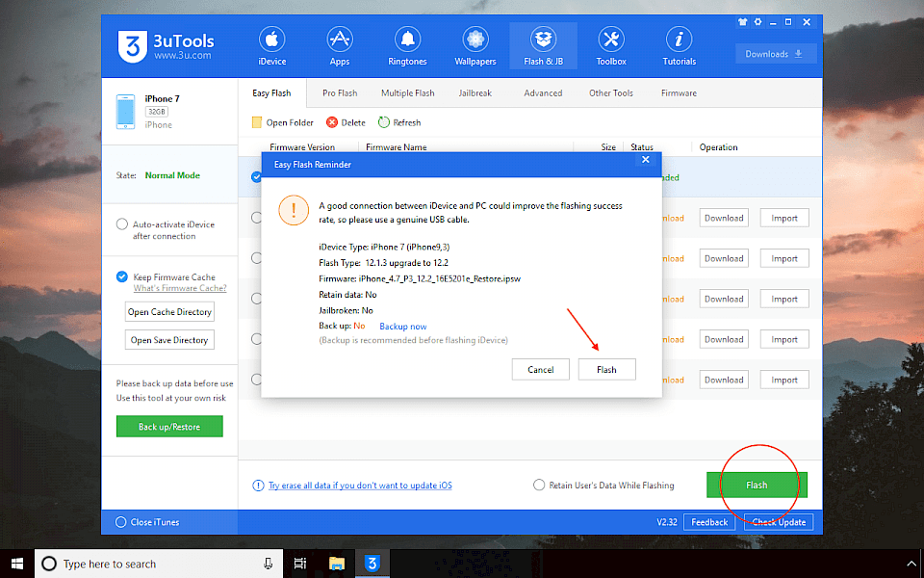Switch to the Other Tools tab
The width and height of the screenshot is (924, 578).
click(611, 93)
